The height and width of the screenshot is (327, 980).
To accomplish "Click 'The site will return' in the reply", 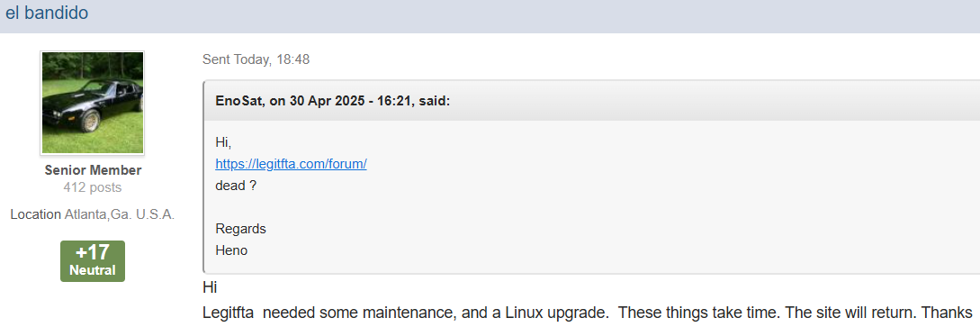I will [862, 313].
